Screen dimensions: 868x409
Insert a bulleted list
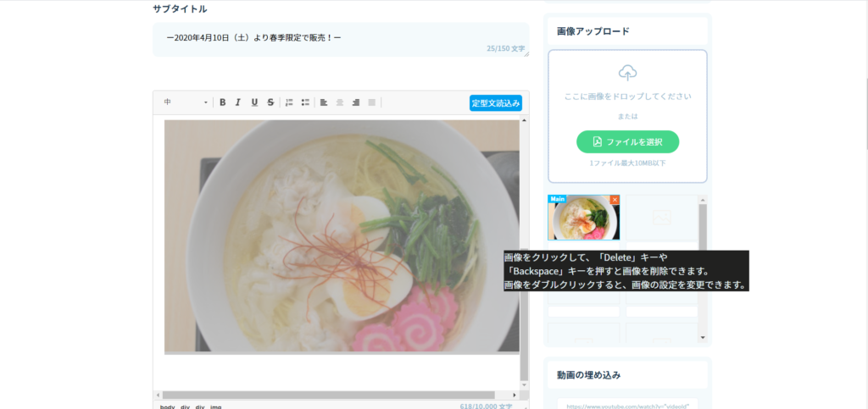pyautogui.click(x=305, y=102)
